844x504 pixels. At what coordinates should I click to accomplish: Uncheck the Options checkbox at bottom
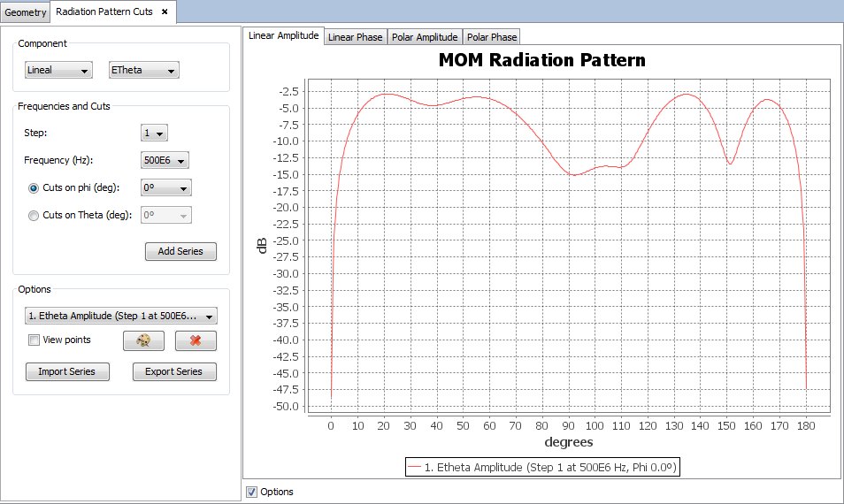pos(252,492)
